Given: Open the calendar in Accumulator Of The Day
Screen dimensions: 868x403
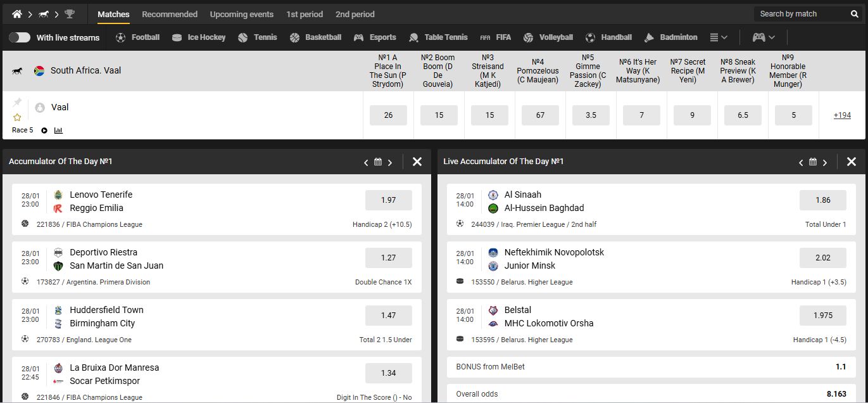Looking at the screenshot, I should coord(377,162).
